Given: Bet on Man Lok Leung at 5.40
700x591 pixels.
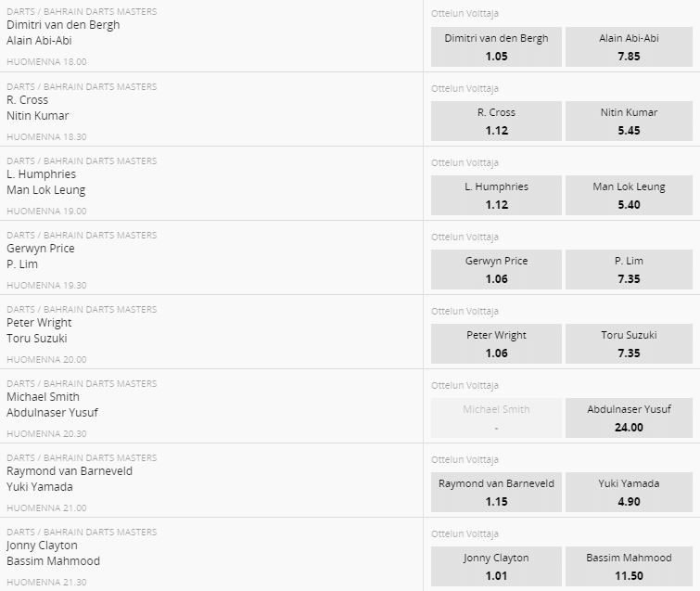Looking at the screenshot, I should [629, 195].
